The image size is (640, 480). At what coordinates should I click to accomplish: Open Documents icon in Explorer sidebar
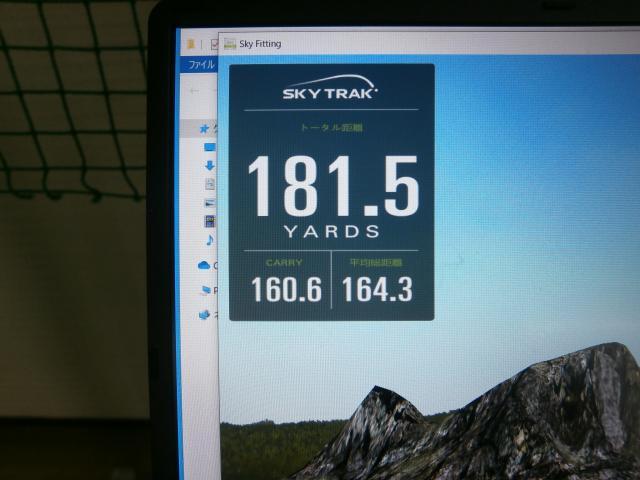click(x=210, y=184)
